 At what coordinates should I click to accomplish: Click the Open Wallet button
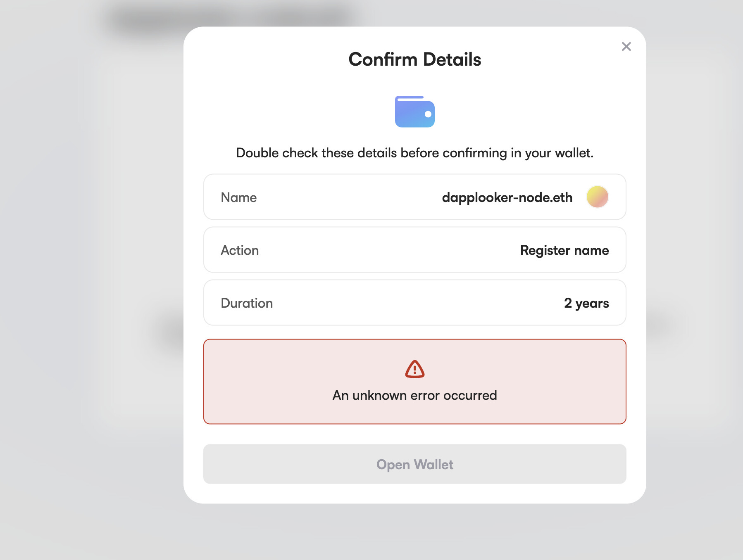[414, 464]
